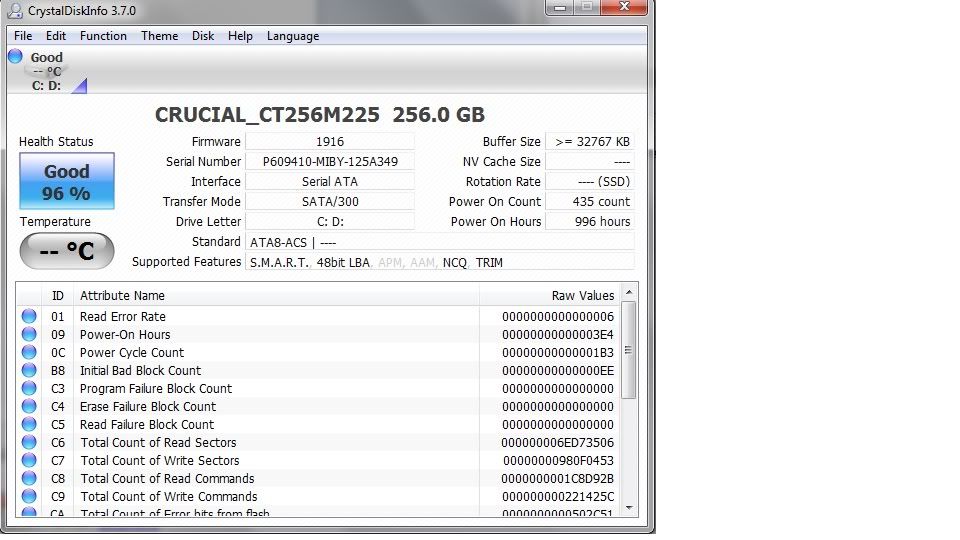Select the Initial Bad Block Count attribute name

(x=140, y=370)
